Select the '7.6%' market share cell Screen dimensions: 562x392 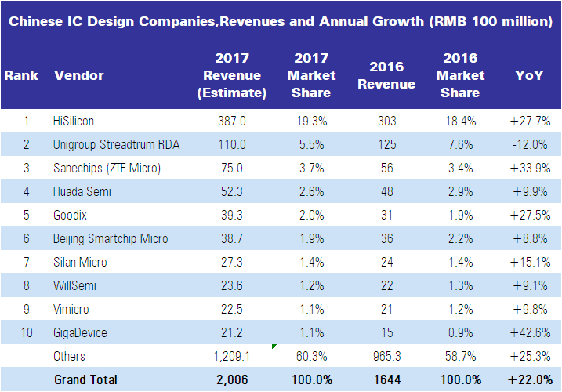coord(461,144)
